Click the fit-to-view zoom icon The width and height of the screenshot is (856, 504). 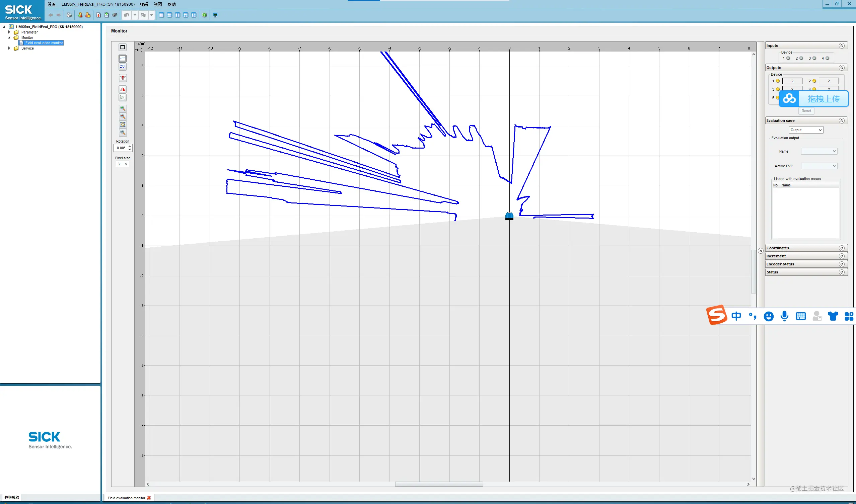click(x=123, y=124)
